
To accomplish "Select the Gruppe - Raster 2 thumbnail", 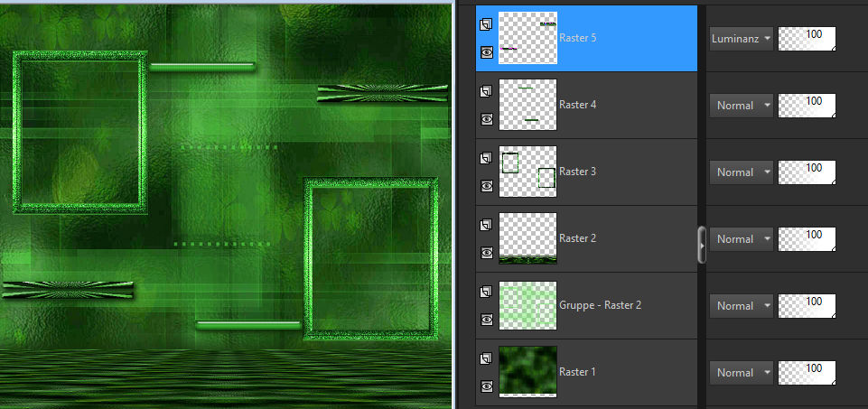I will tap(527, 305).
